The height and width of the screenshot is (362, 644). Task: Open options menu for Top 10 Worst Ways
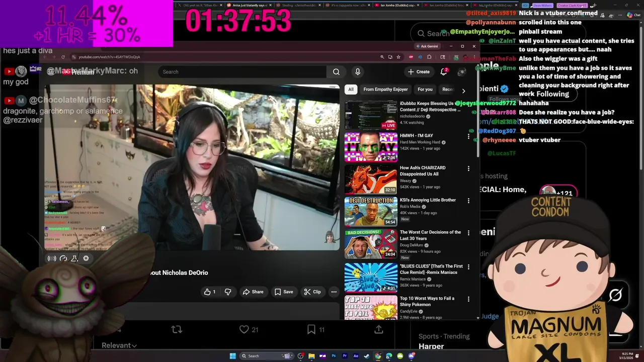(x=468, y=299)
